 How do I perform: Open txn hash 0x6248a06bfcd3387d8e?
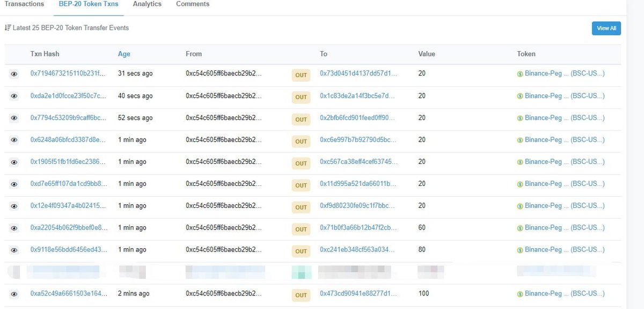pyautogui.click(x=69, y=140)
